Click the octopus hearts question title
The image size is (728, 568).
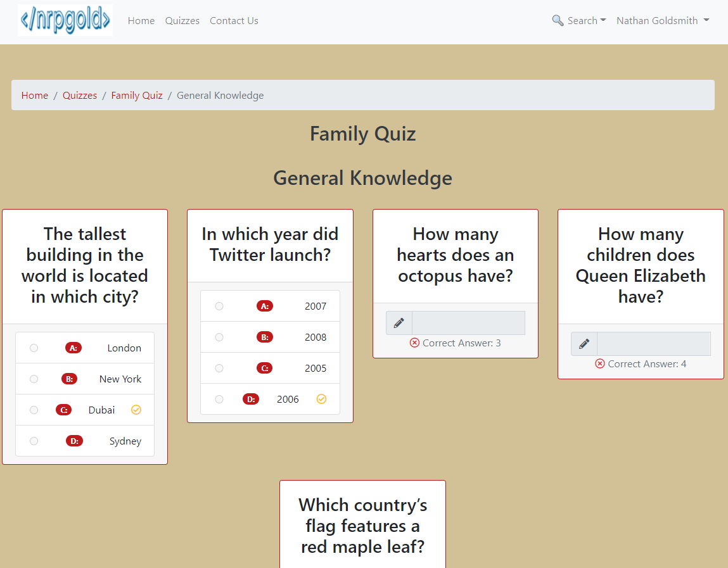pos(456,255)
